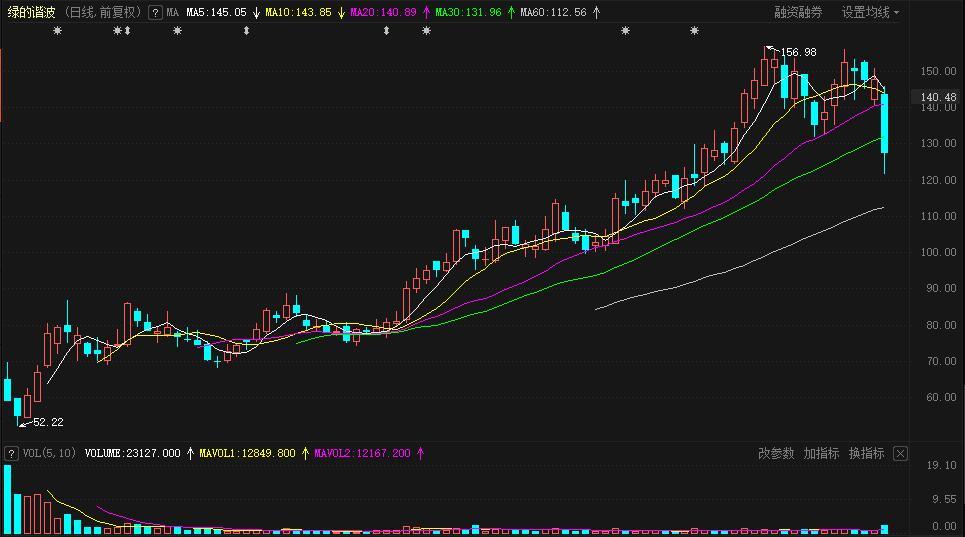Click the rightmost asterisk event marker
This screenshot has width=965, height=537.
[x=695, y=32]
